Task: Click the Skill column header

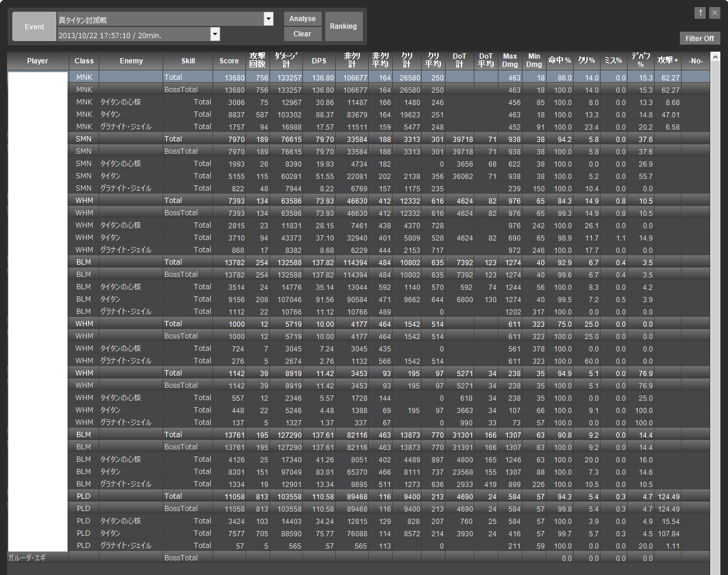Action: [188, 61]
